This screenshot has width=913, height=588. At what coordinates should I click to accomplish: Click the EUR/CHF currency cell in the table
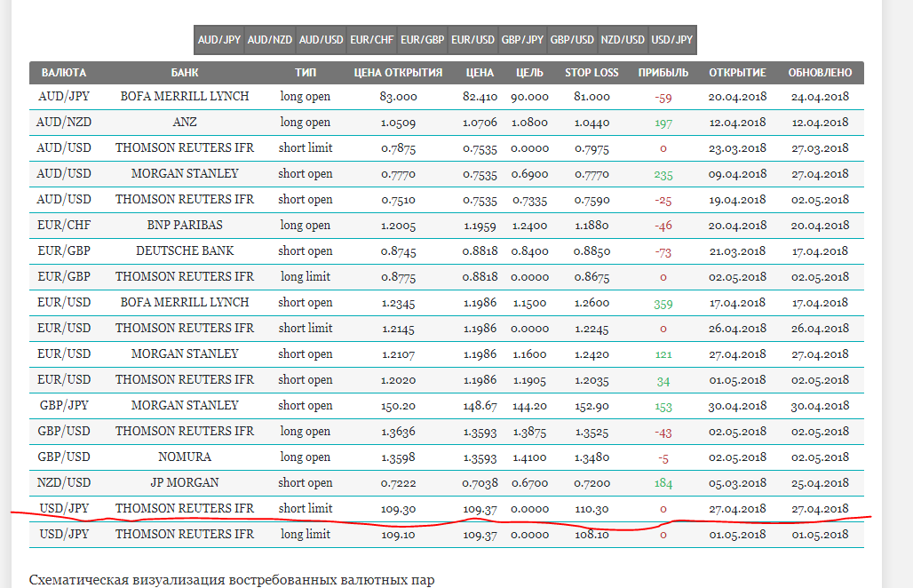(x=64, y=226)
